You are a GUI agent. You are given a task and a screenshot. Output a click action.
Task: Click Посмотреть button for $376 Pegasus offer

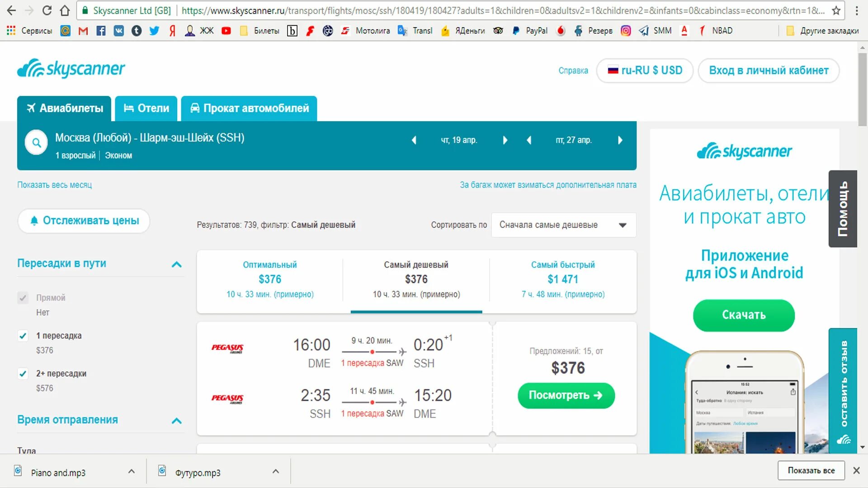566,395
